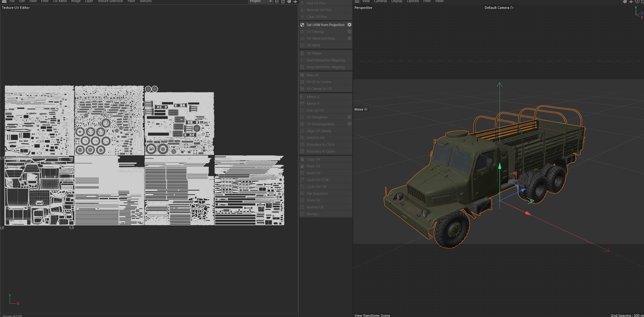Click Set UVW from Projection command
This screenshot has height=317, width=644.
pos(325,25)
